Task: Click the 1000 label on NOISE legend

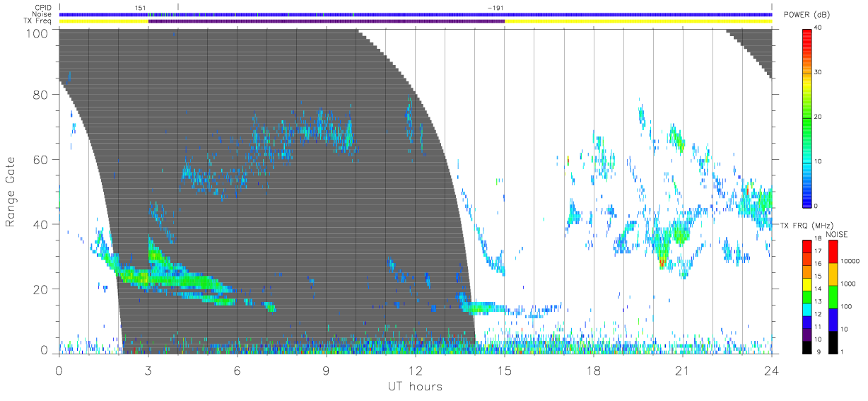Action: click(849, 284)
